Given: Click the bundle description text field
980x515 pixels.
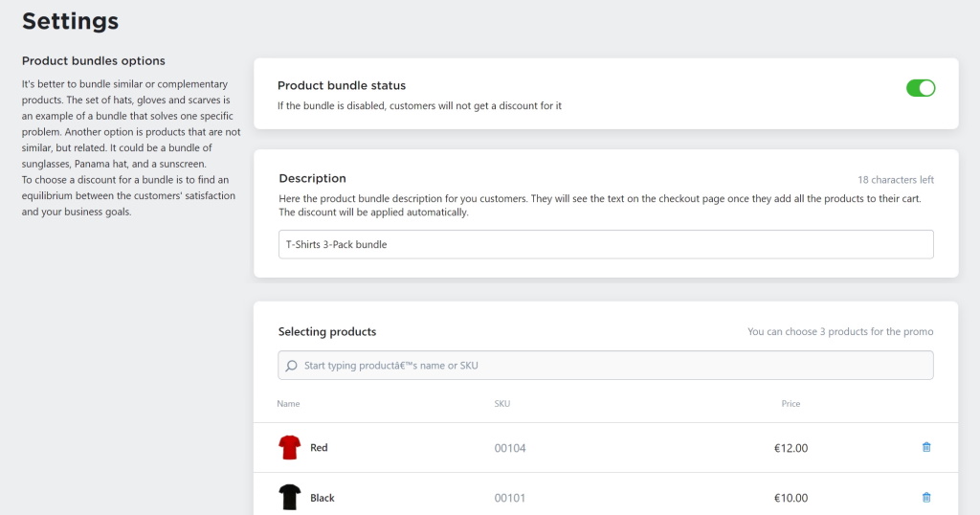Looking at the screenshot, I should (x=606, y=244).
